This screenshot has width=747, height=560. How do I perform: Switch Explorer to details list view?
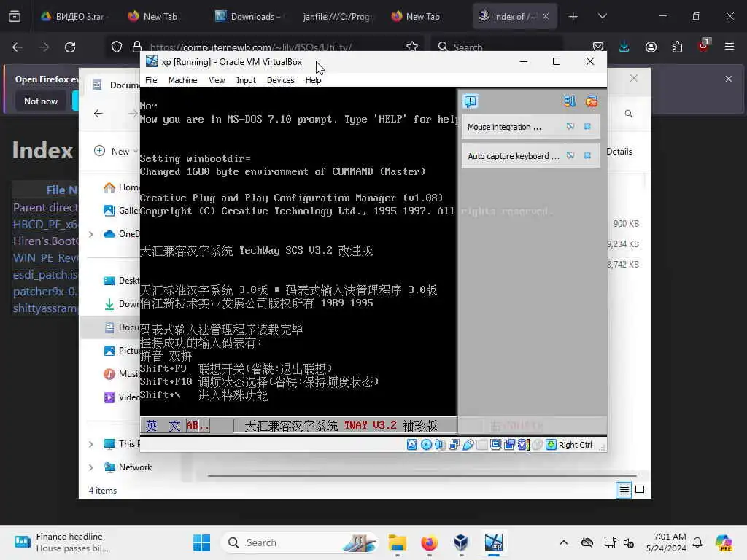624,490
